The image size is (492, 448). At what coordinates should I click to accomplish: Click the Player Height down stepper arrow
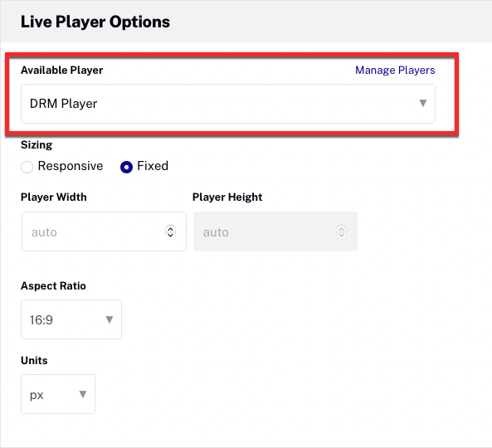(341, 236)
